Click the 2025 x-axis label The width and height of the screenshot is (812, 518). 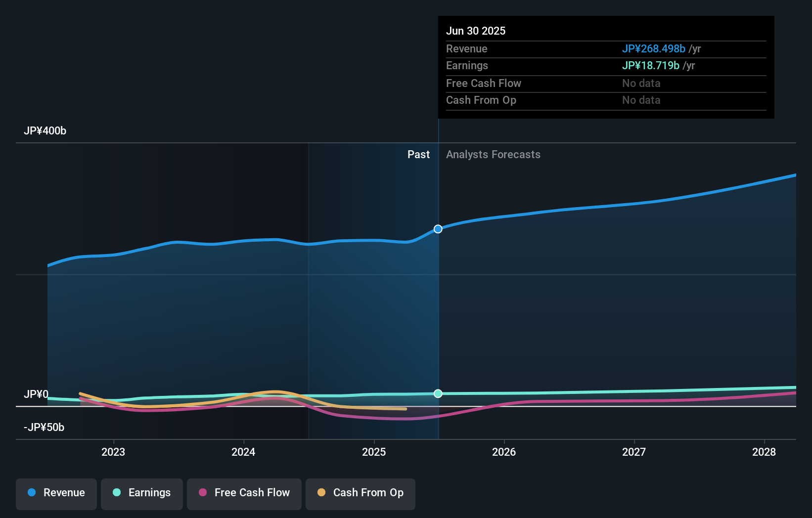[x=374, y=452]
